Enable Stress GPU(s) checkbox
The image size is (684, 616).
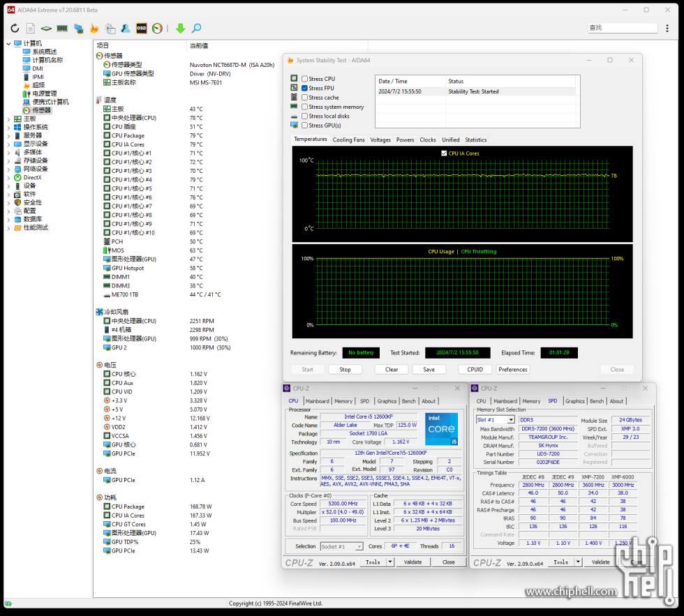tap(304, 125)
